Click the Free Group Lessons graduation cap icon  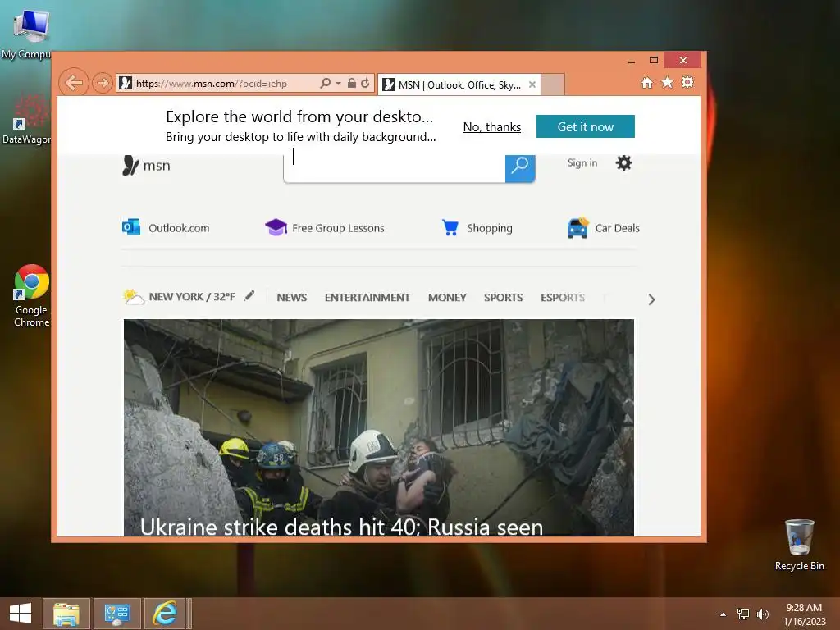276,227
